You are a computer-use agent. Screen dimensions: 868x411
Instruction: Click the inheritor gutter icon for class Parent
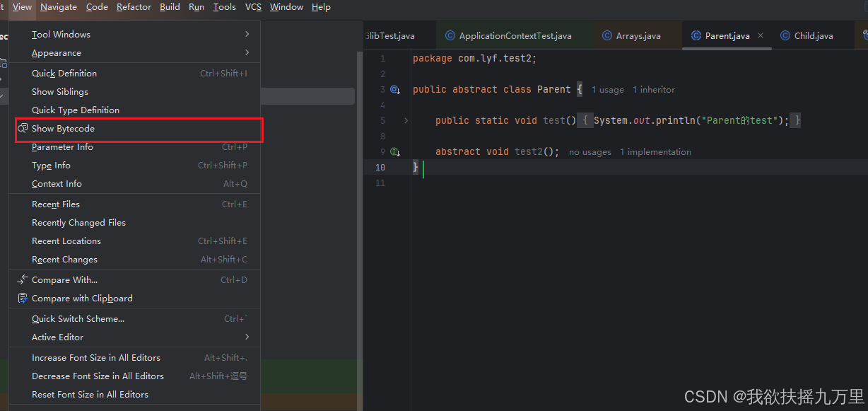tap(395, 90)
